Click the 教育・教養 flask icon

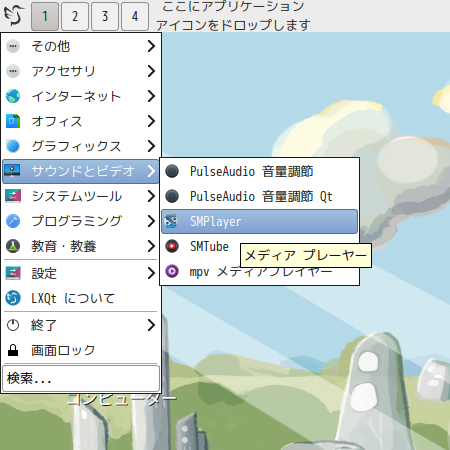click(x=13, y=246)
